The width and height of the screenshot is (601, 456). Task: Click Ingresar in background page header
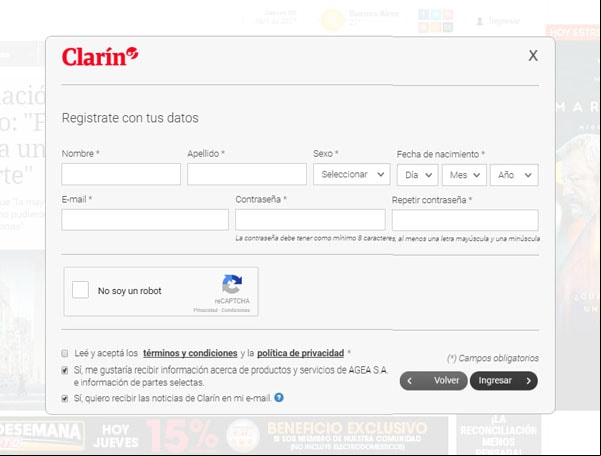pyautogui.click(x=504, y=21)
